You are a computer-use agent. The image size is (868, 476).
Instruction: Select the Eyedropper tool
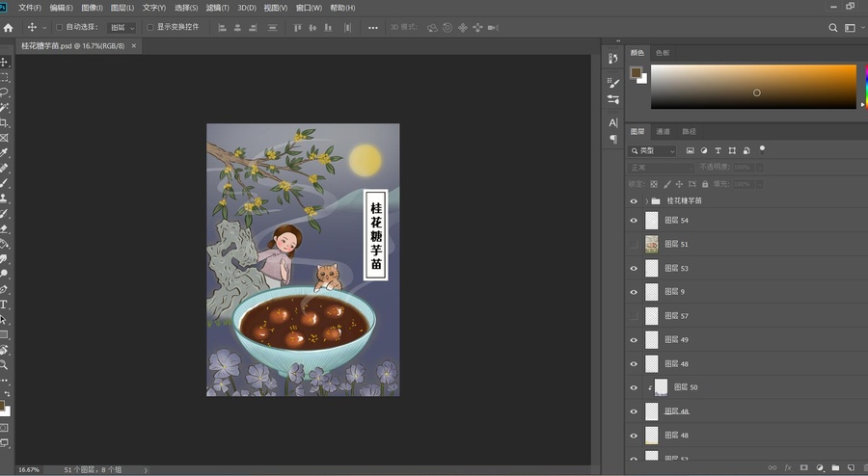[x=5, y=152]
